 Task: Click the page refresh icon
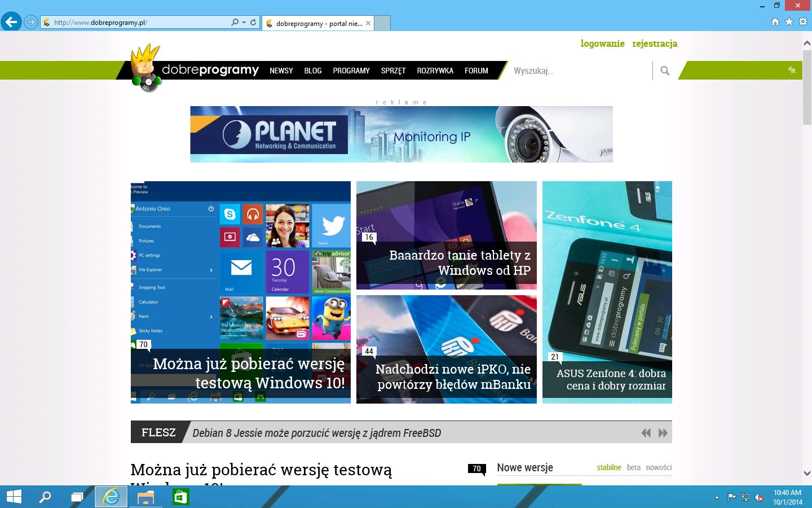pos(253,22)
